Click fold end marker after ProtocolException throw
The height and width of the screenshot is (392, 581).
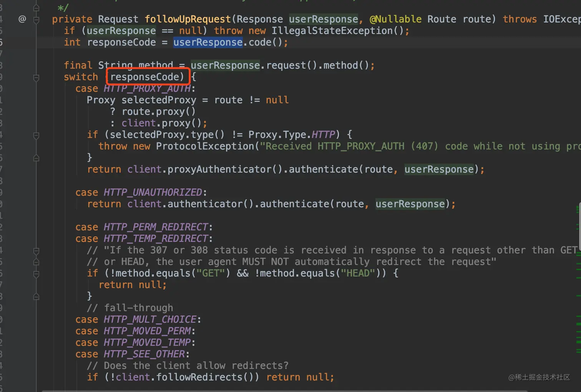coord(36,158)
